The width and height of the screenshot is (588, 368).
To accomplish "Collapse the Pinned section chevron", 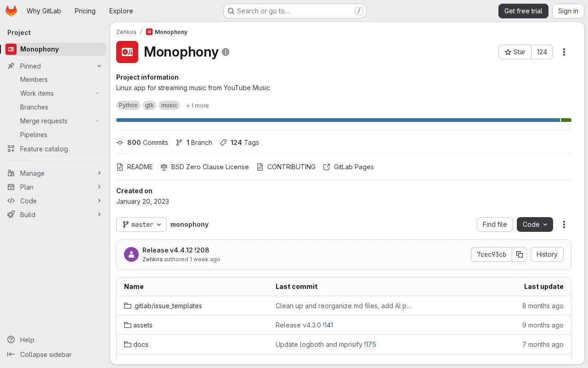I will pyautogui.click(x=99, y=66).
